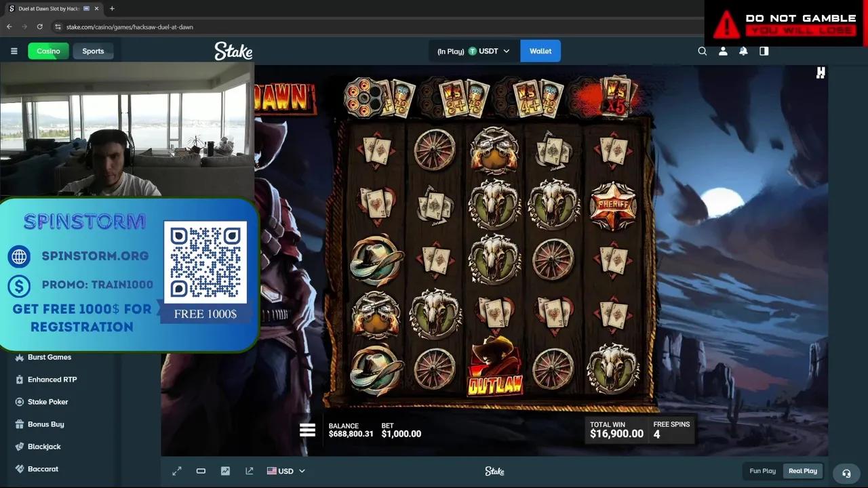Open the Wallet

pyautogui.click(x=540, y=51)
